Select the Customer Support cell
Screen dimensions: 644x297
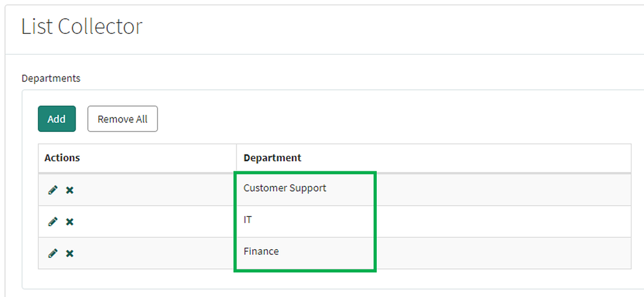[x=434, y=190]
